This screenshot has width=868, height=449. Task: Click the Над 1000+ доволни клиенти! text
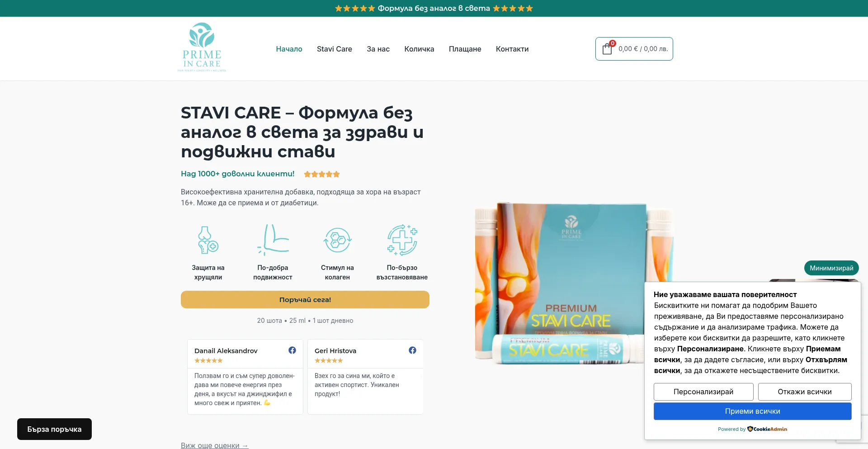238,174
